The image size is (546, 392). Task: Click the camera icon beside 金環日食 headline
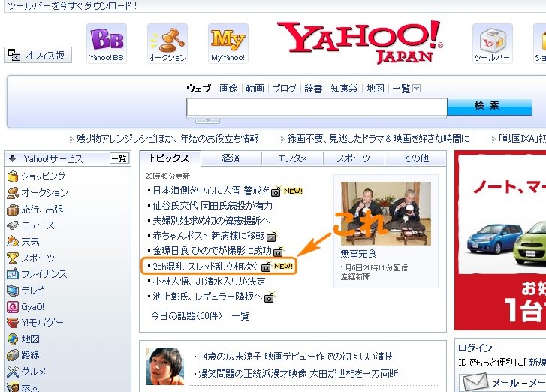click(278, 252)
